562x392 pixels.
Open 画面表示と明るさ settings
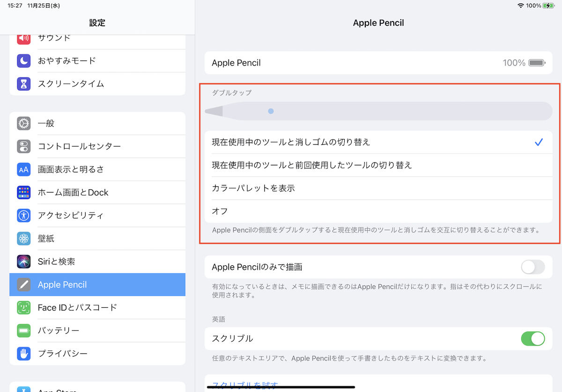point(97,169)
